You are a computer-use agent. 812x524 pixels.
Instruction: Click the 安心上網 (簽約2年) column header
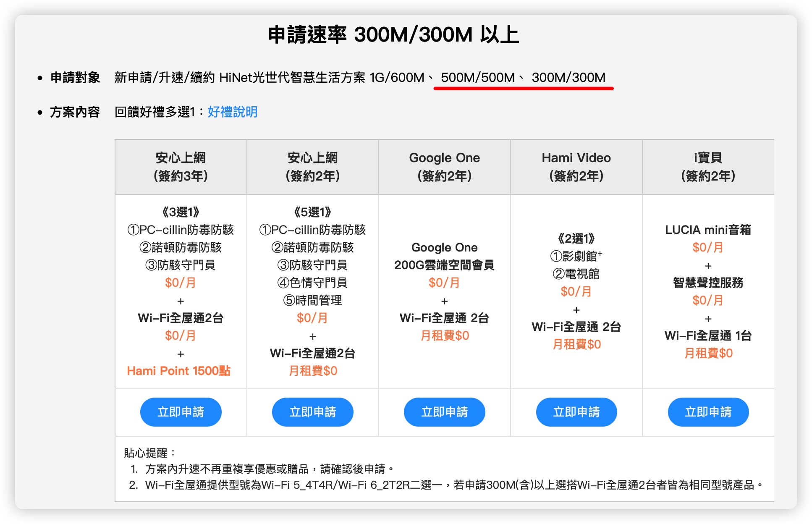point(312,167)
